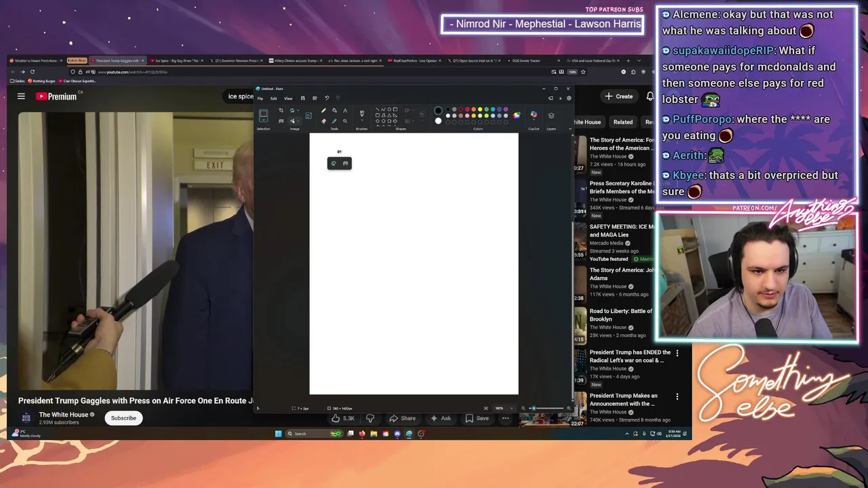The width and height of the screenshot is (868, 488).
Task: Select the Text tool in Paint
Action: (345, 110)
